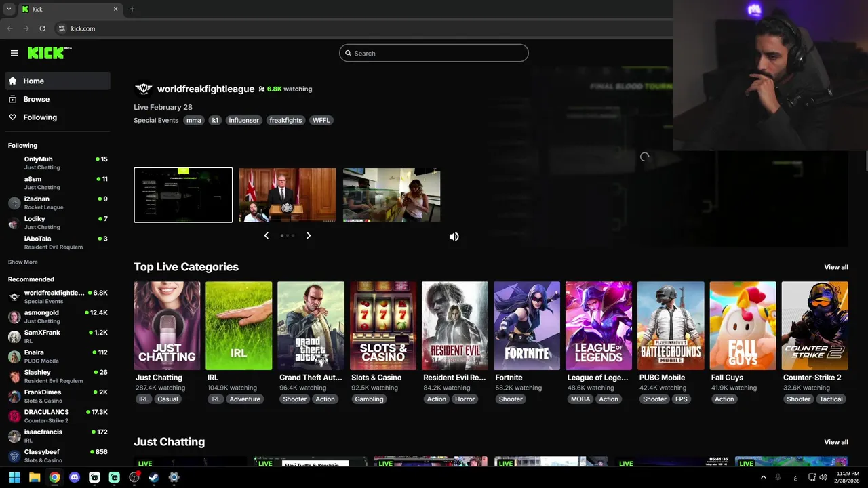Viewport: 868px width, 488px height.
Task: Select the Horror tag
Action: click(465, 399)
